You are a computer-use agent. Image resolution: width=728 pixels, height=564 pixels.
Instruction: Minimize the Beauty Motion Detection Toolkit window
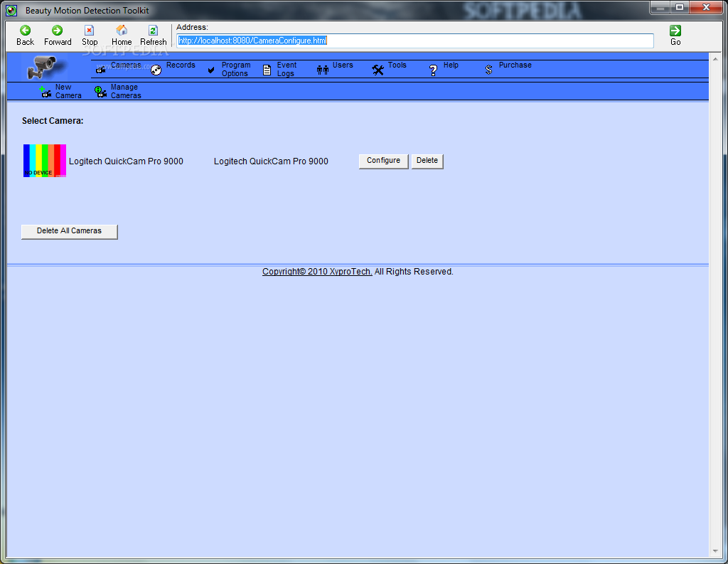(660, 7)
